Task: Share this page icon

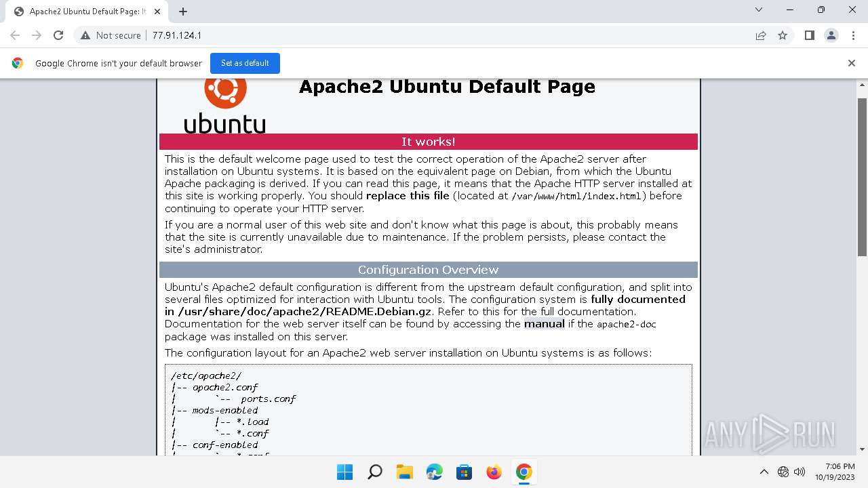Action: coord(761,35)
